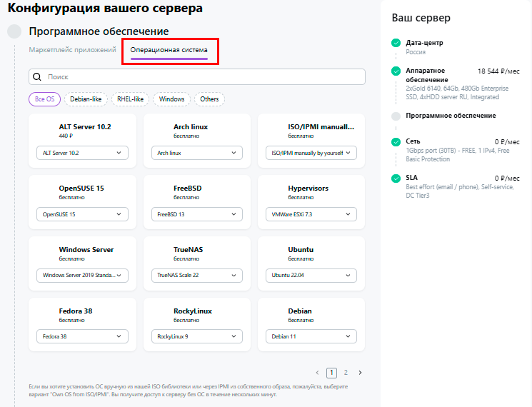Expand the FreeBSD 13 version dropdown
532x407 pixels.
click(x=197, y=214)
